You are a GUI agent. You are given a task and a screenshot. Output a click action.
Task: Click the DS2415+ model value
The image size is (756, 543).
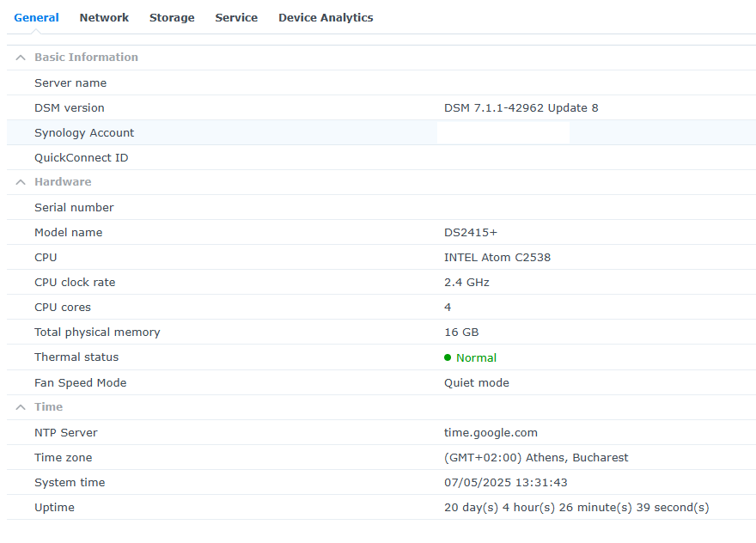[x=470, y=233]
